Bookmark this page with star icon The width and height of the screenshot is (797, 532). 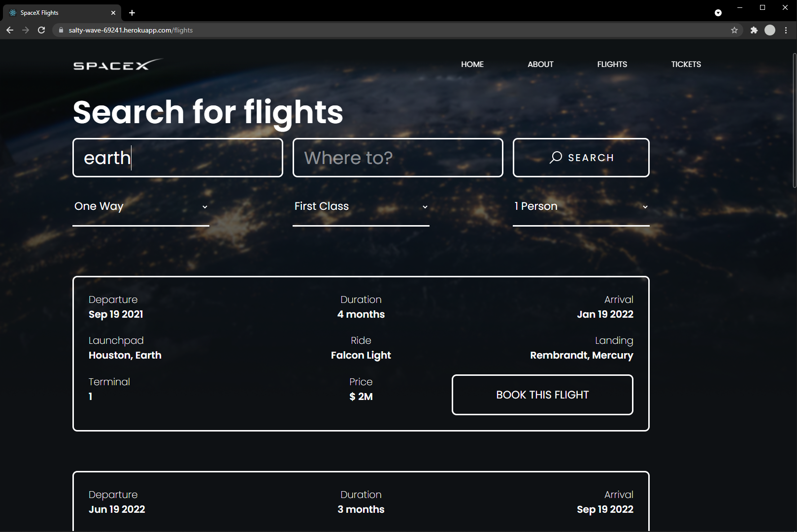click(x=734, y=30)
